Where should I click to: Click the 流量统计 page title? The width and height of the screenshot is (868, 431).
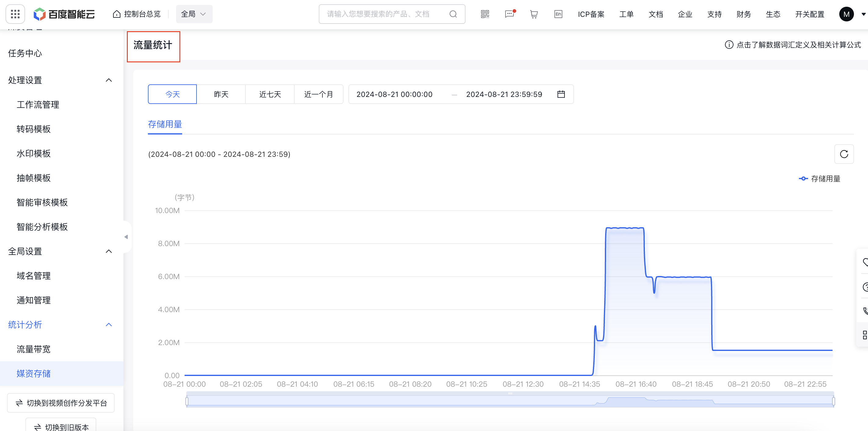pos(153,45)
